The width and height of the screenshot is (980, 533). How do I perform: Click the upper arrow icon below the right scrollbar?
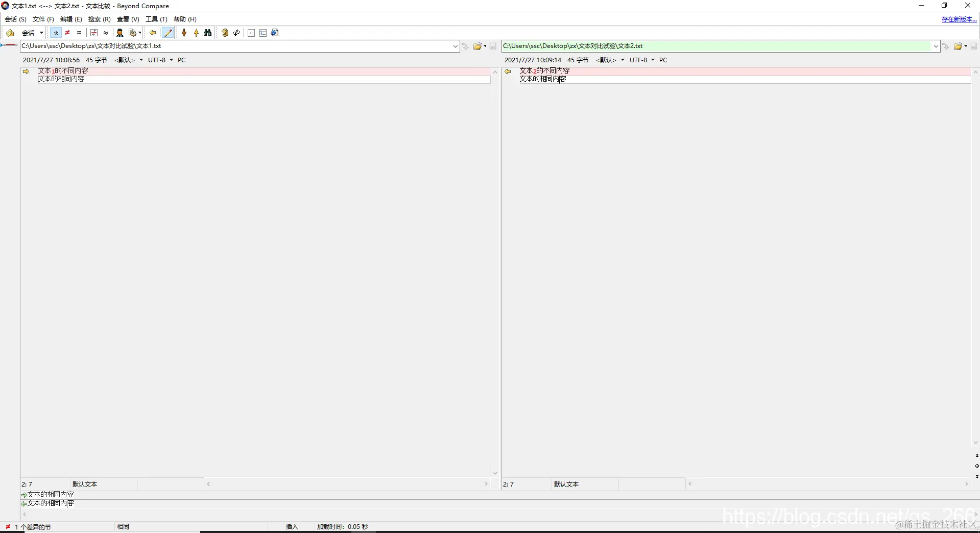click(x=977, y=455)
